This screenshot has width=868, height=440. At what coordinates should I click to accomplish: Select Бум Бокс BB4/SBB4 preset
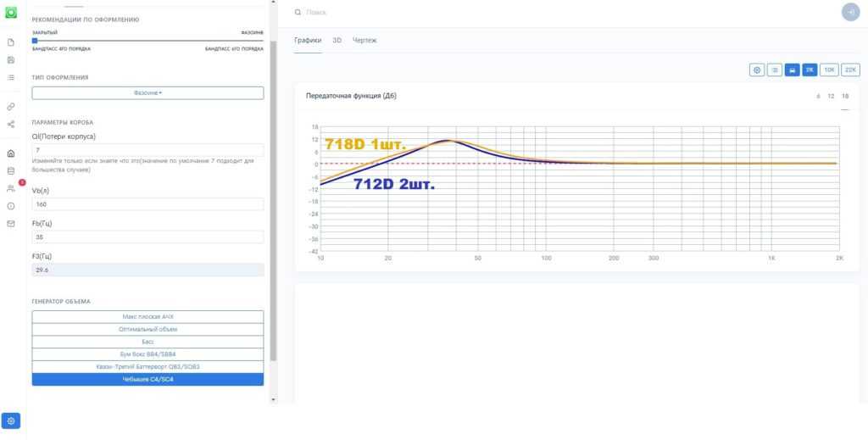147,354
